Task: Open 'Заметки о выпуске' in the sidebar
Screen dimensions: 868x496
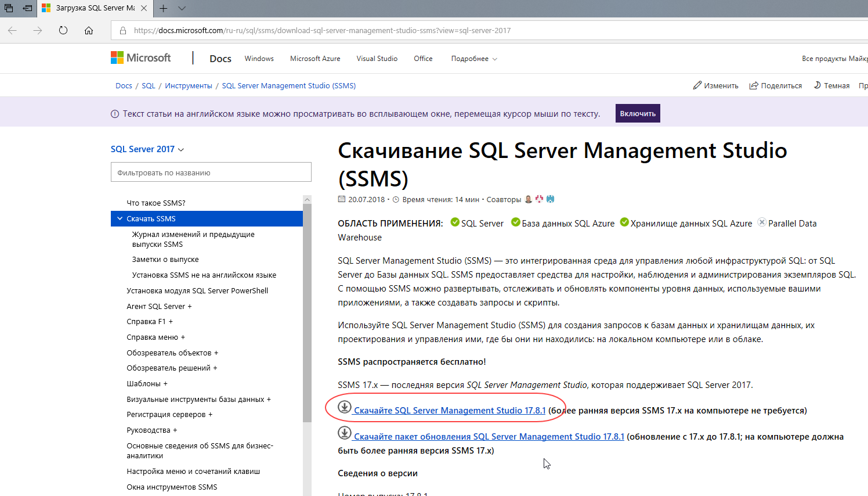Action: [x=165, y=259]
